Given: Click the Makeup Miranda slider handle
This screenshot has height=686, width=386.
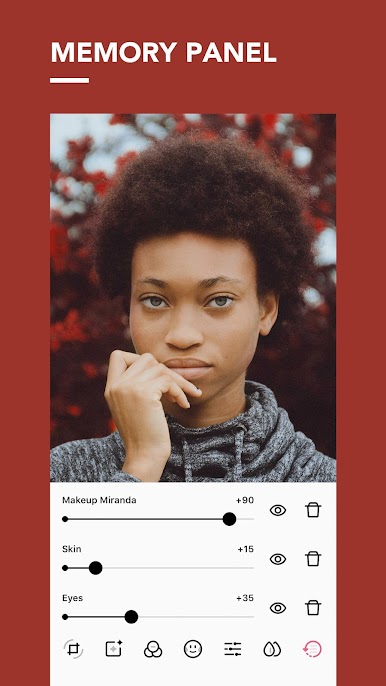Looking at the screenshot, I should click(229, 519).
